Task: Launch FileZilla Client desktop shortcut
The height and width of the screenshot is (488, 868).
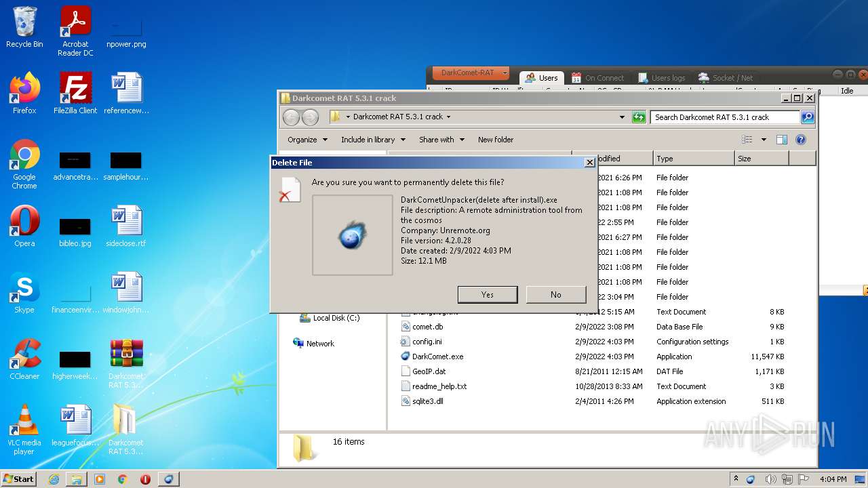Action: [x=75, y=94]
